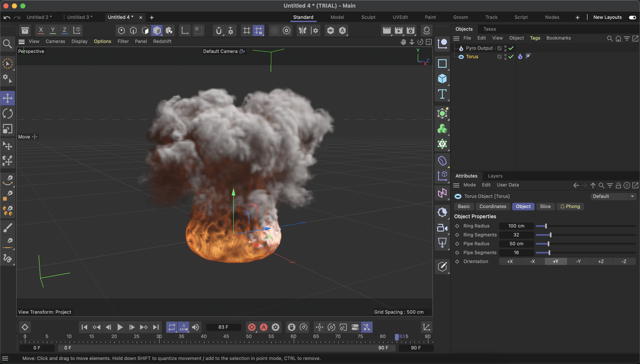Select the Phong tag next to Torus
640x364 pixels.
tap(528, 56)
